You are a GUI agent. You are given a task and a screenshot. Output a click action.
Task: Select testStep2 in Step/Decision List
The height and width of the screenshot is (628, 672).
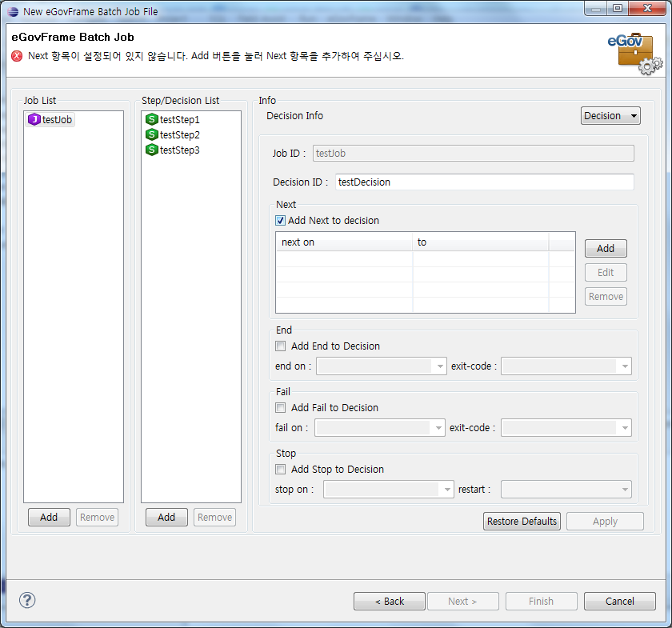[x=173, y=134]
